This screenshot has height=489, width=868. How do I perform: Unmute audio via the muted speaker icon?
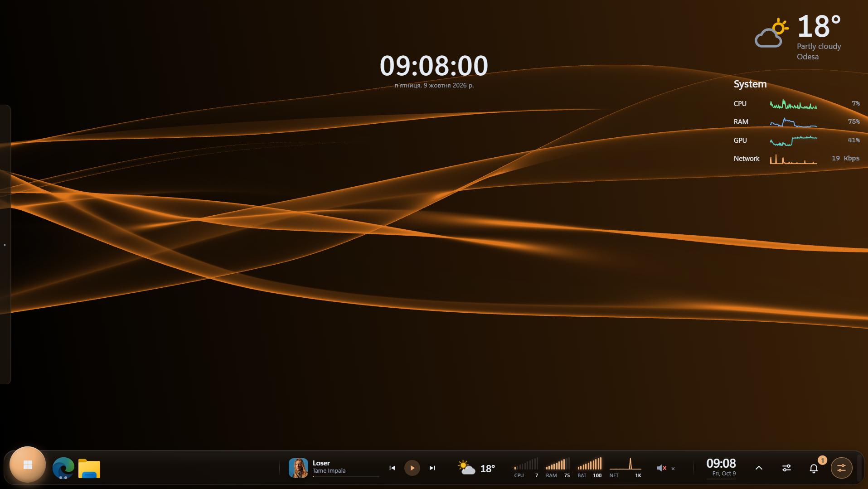click(661, 468)
